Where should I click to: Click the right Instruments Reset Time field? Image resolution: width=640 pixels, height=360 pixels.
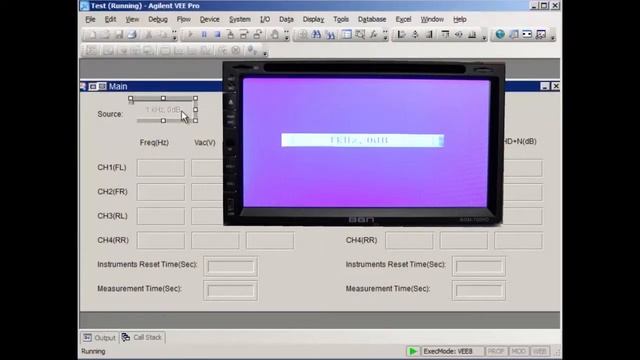click(479, 267)
